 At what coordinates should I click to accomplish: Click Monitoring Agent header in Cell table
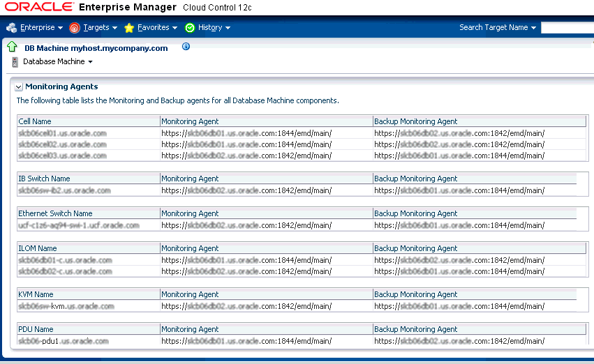pyautogui.click(x=267, y=121)
